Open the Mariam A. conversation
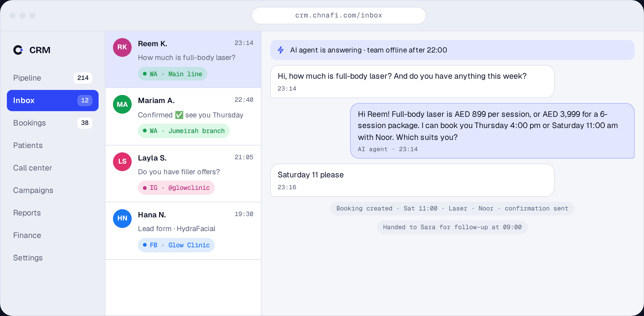 tap(183, 117)
